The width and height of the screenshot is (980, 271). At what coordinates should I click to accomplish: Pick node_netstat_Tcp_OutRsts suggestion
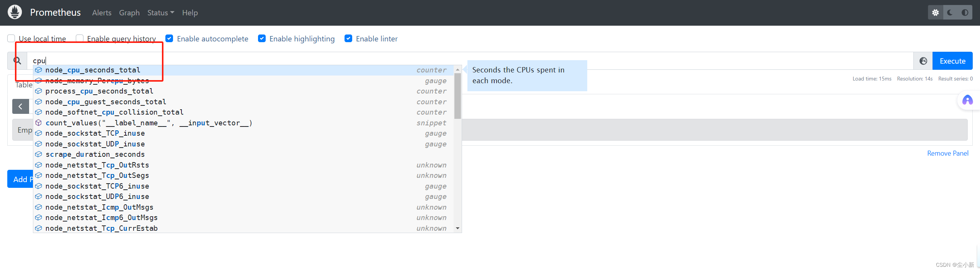[x=243, y=165]
